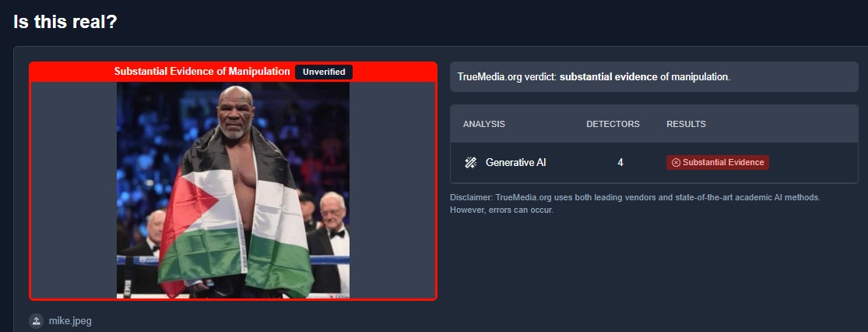Click the "Is this real?" page heading
This screenshot has width=868, height=332.
tap(65, 22)
